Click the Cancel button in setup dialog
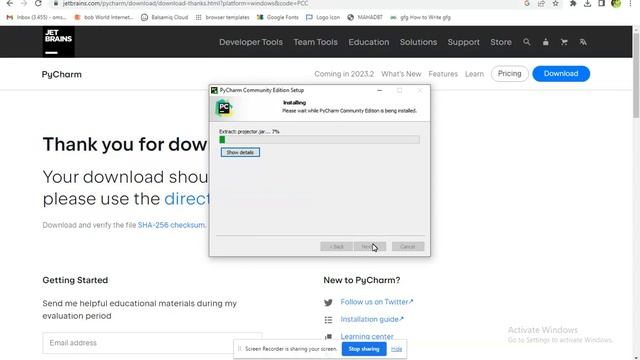Viewport: 640px width, 360px height. click(x=408, y=247)
